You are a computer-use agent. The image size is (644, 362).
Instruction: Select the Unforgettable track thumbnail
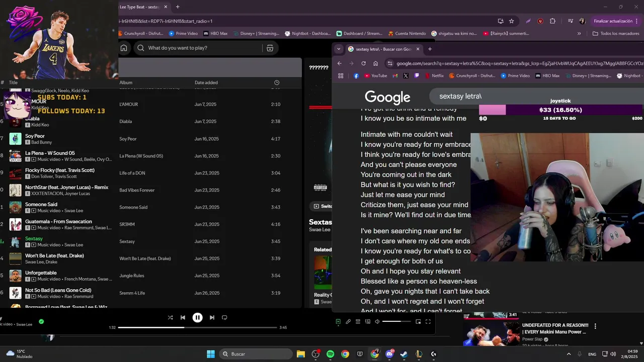pos(16,276)
